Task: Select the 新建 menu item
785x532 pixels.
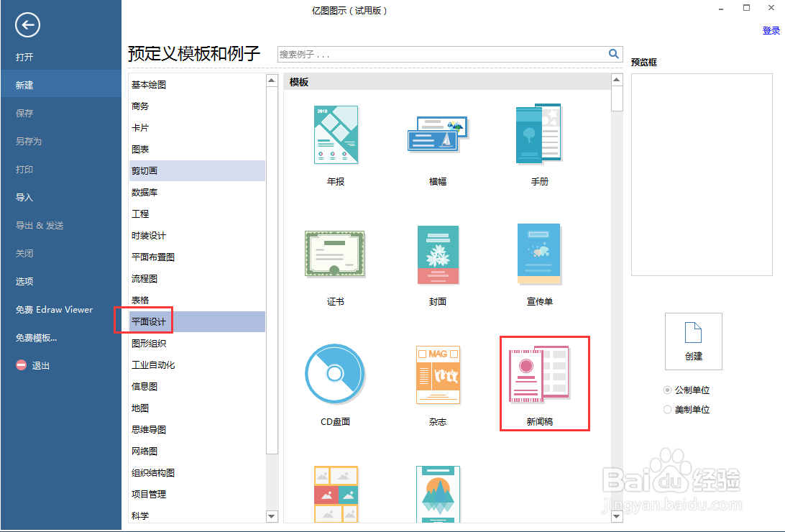Action: [60, 85]
